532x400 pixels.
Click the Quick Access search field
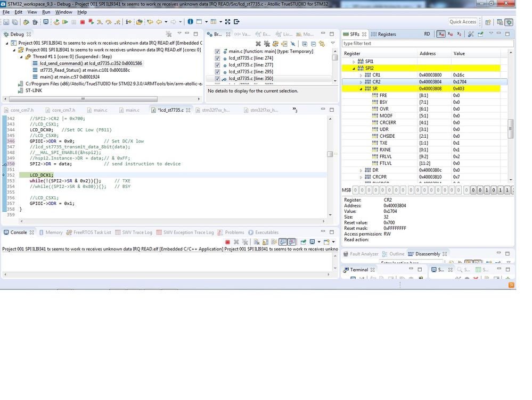[x=463, y=22]
